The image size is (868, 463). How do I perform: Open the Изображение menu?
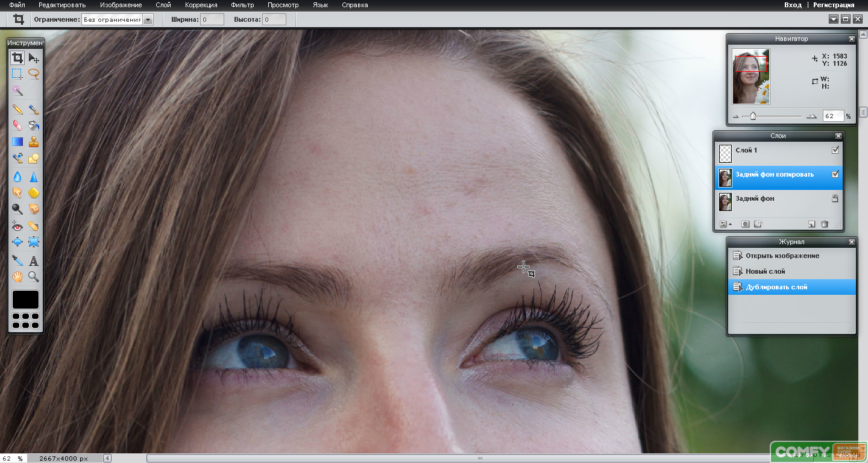pos(121,5)
